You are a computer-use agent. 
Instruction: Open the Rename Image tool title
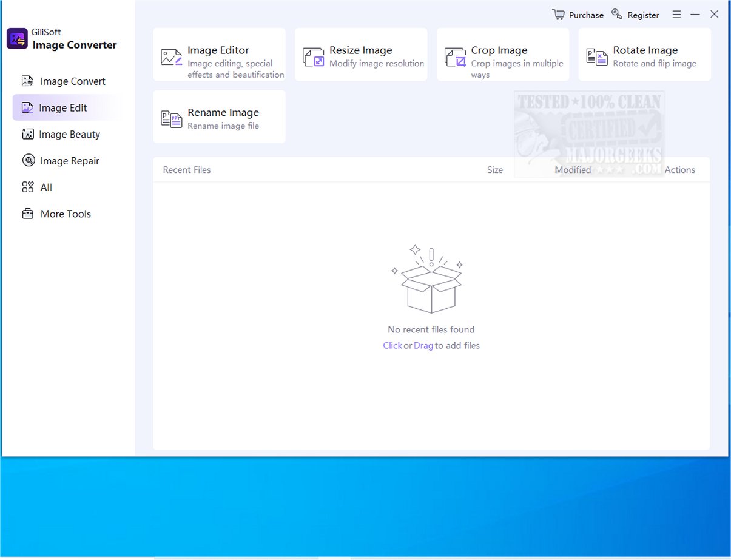[223, 112]
